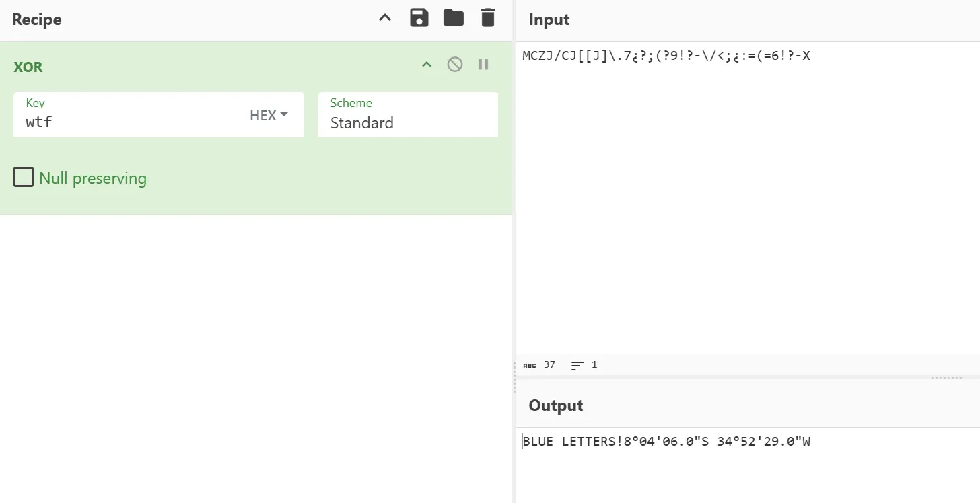Screen dimensions: 980x503
Task: Disable the XOR operation
Action: point(455,65)
